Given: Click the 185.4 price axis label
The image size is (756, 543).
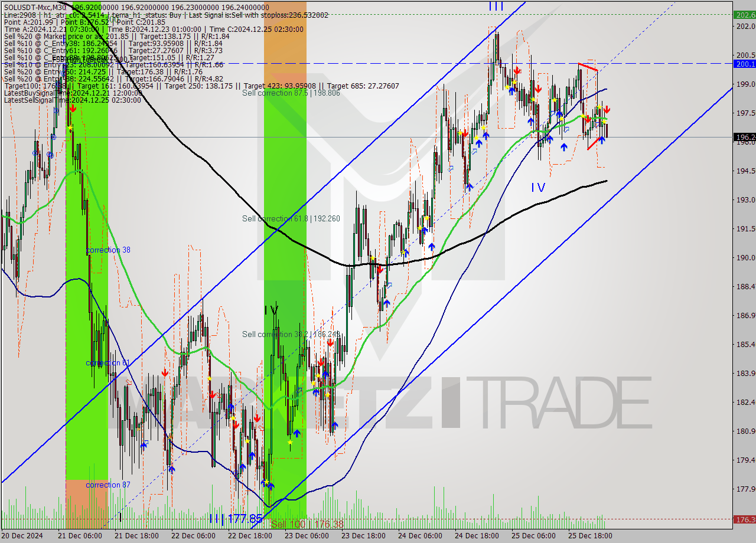Looking at the screenshot, I should point(745,344).
